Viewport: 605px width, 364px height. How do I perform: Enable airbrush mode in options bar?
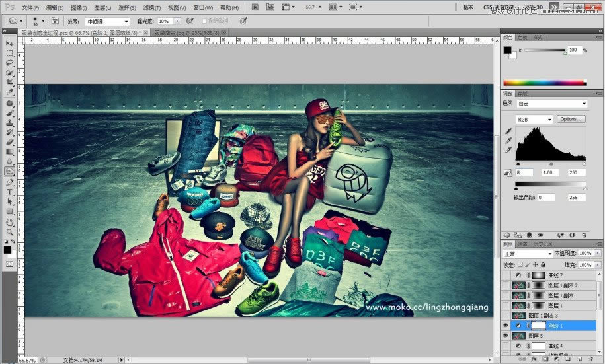(x=190, y=21)
